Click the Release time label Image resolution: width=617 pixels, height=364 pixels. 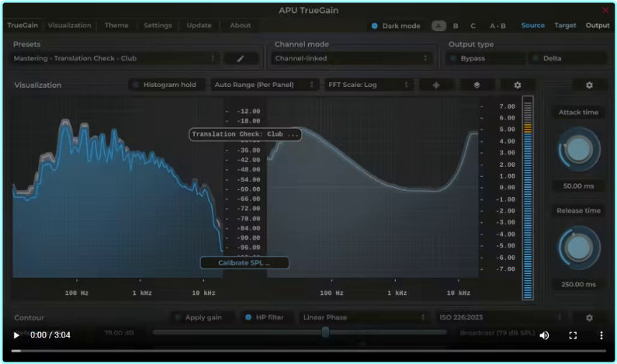pyautogui.click(x=578, y=211)
